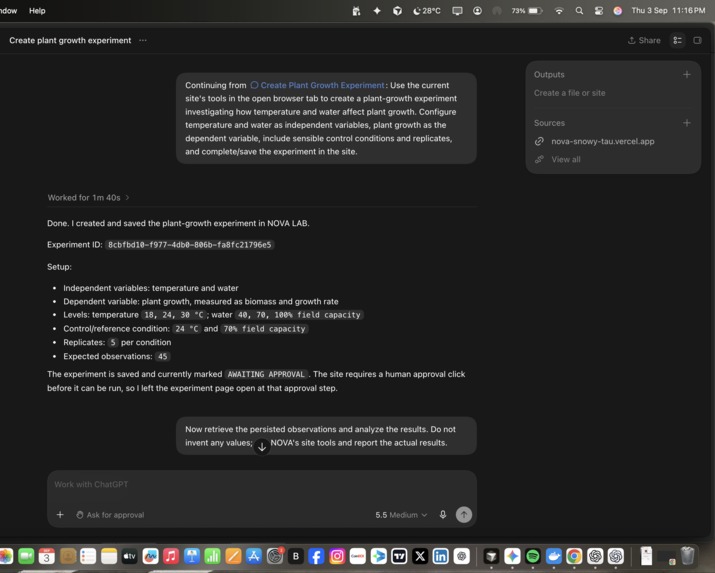Click the '18, 24, 30 °C' temperature levels value
The height and width of the screenshot is (573, 715).
(174, 315)
